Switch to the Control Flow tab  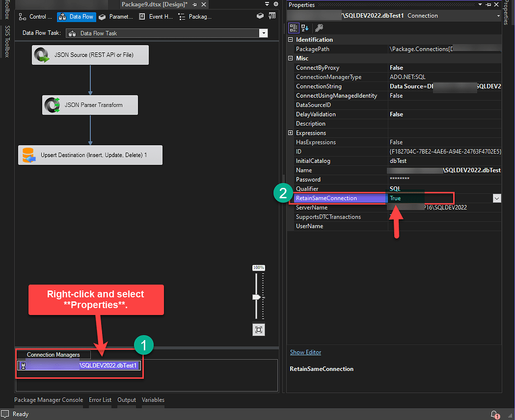click(35, 17)
